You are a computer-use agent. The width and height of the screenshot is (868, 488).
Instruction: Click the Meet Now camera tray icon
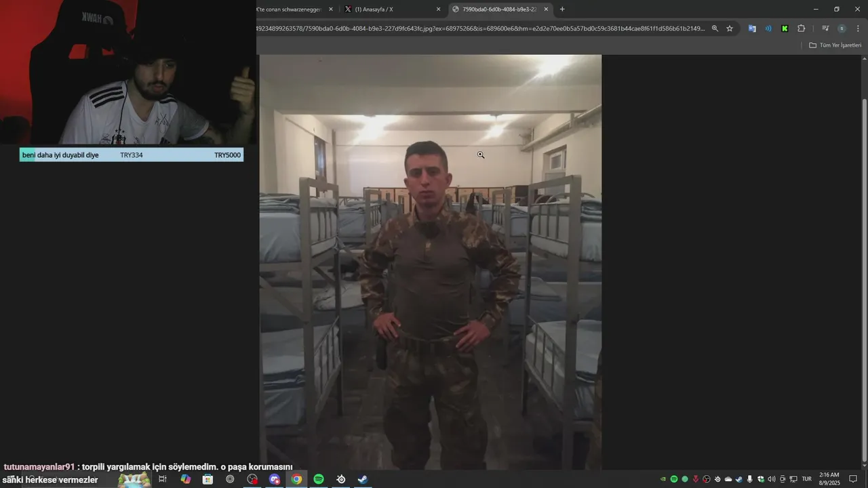coord(783,479)
